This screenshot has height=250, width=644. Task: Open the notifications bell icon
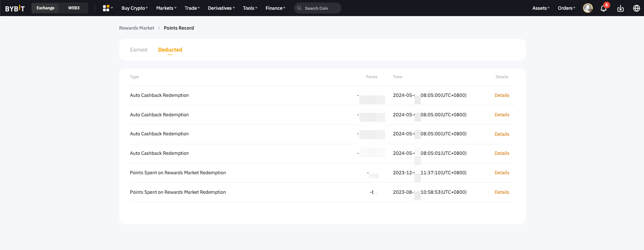[603, 8]
